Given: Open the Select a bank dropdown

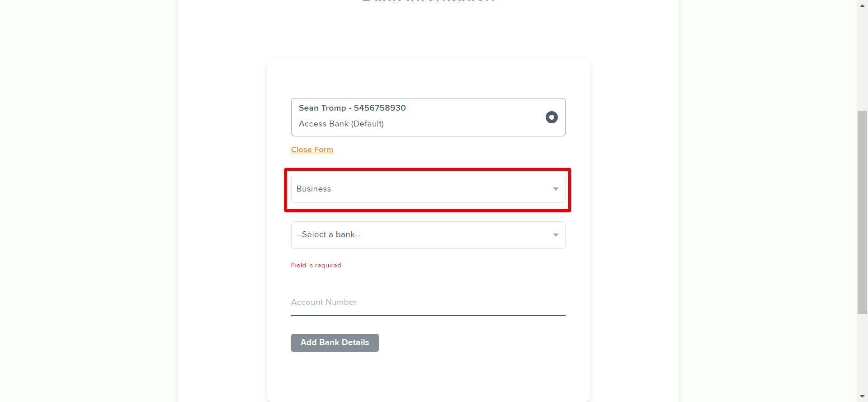Looking at the screenshot, I should (428, 235).
